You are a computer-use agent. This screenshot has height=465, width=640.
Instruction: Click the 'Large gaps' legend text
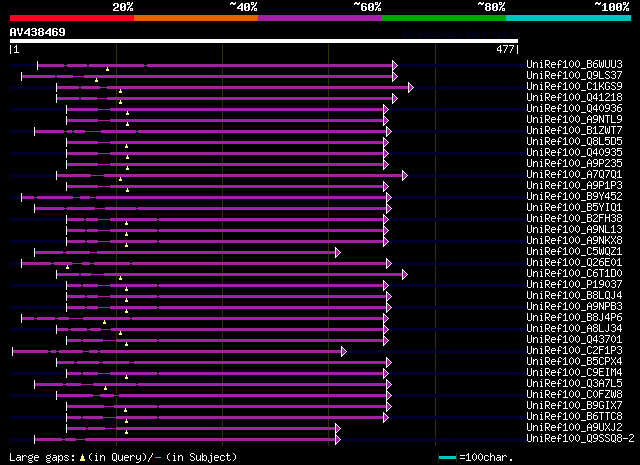(42, 458)
